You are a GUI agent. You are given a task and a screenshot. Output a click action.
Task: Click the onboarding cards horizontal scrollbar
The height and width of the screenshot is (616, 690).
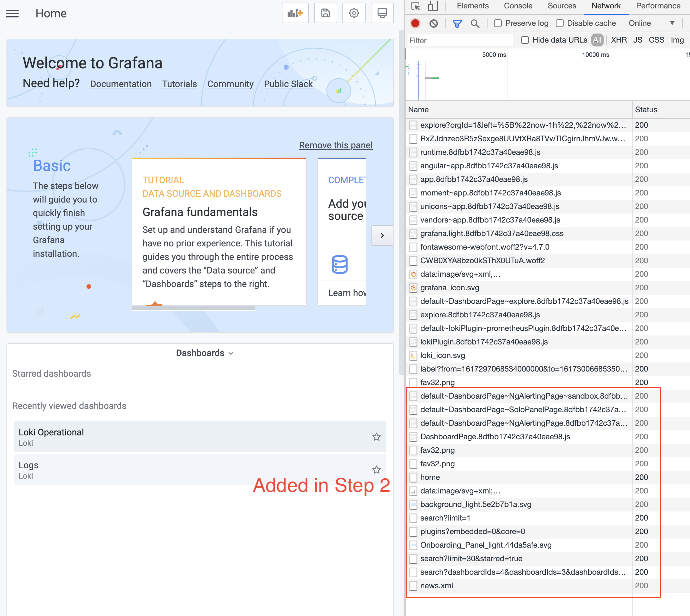click(x=193, y=308)
